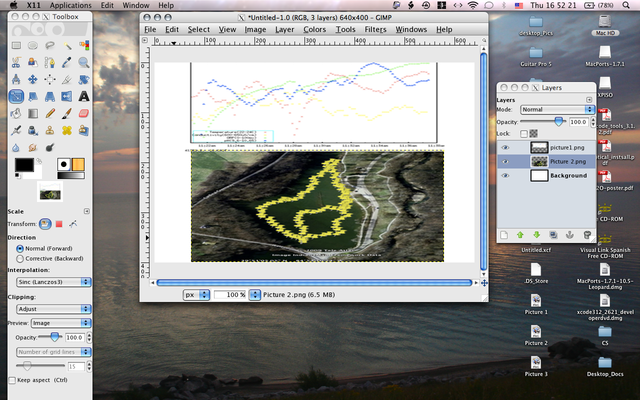Set transform to affect path
This screenshot has width=640, height=400.
coord(73,224)
